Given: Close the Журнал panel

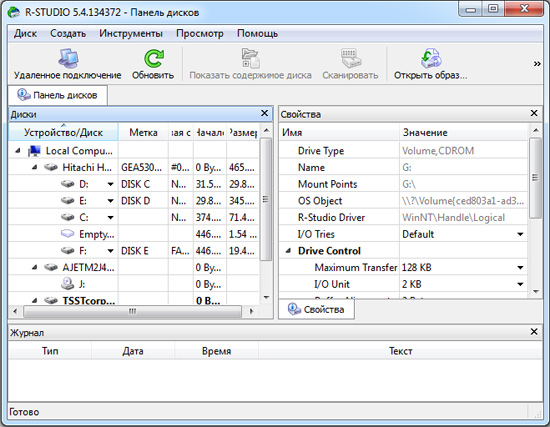Looking at the screenshot, I should click(534, 332).
